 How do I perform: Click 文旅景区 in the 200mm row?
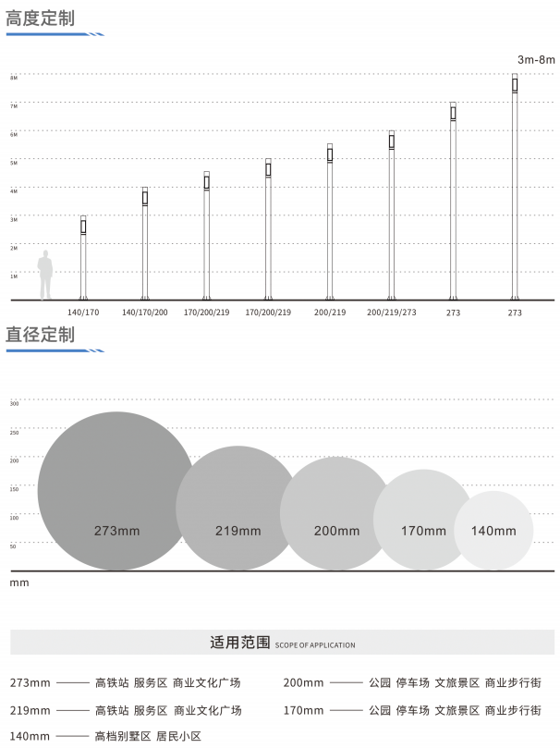click(x=457, y=683)
